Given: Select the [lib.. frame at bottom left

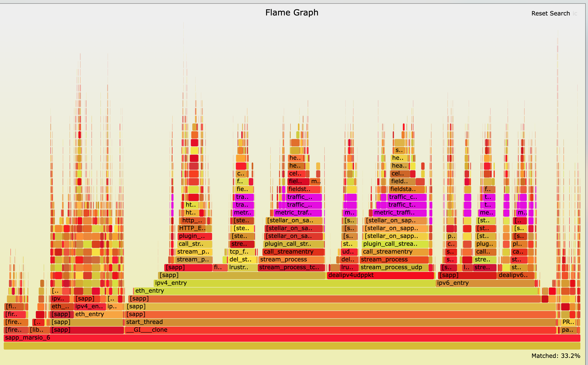Looking at the screenshot, I should point(39,330).
